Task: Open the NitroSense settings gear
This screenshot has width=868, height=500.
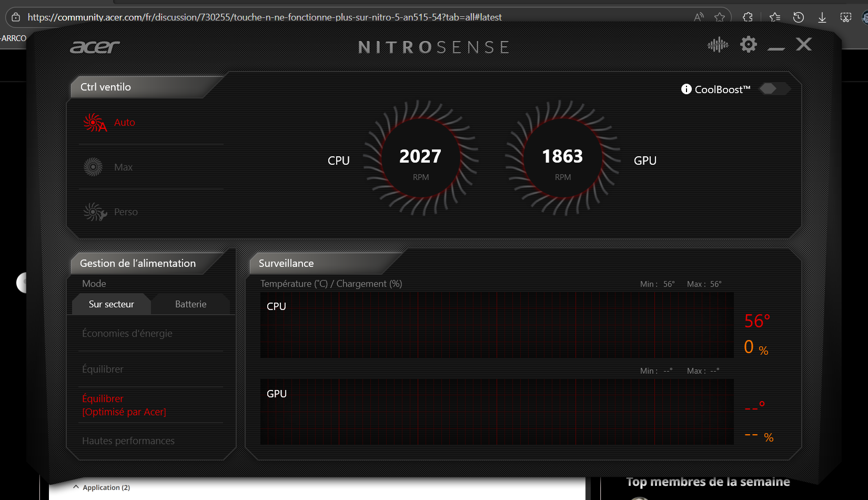Action: tap(748, 44)
